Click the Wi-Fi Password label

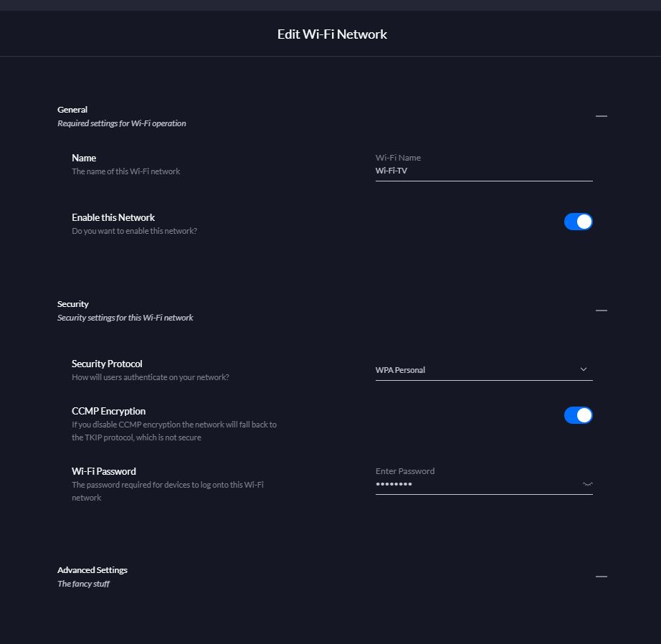104,471
